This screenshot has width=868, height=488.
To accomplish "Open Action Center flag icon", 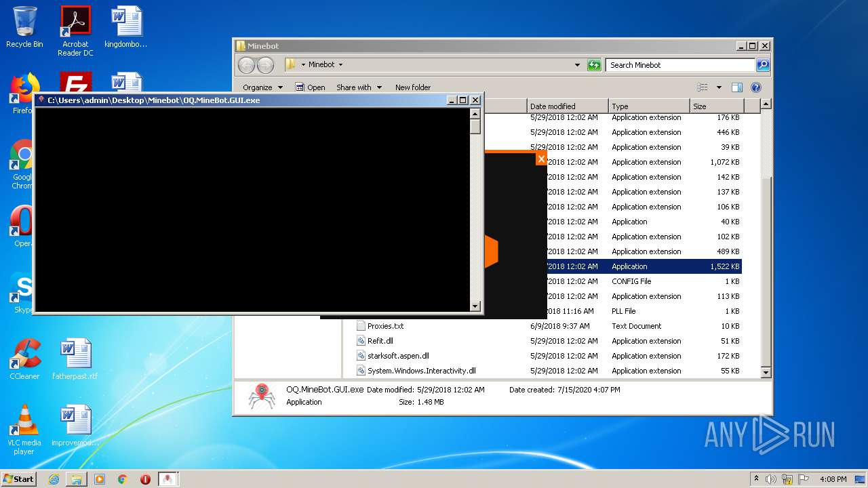I will point(804,479).
